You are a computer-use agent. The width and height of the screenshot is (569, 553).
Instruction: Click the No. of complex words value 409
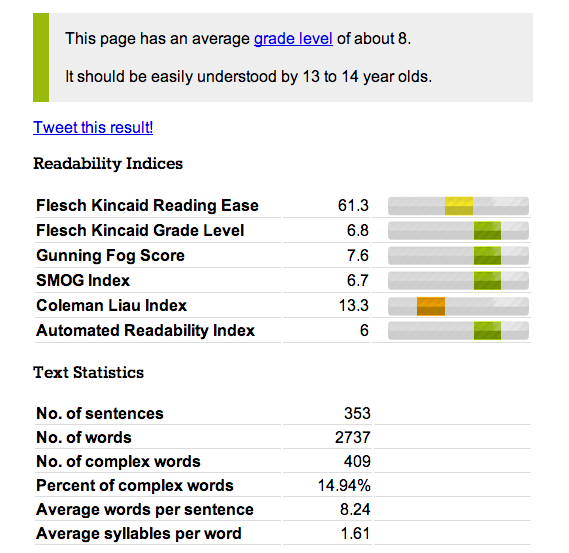click(x=357, y=462)
